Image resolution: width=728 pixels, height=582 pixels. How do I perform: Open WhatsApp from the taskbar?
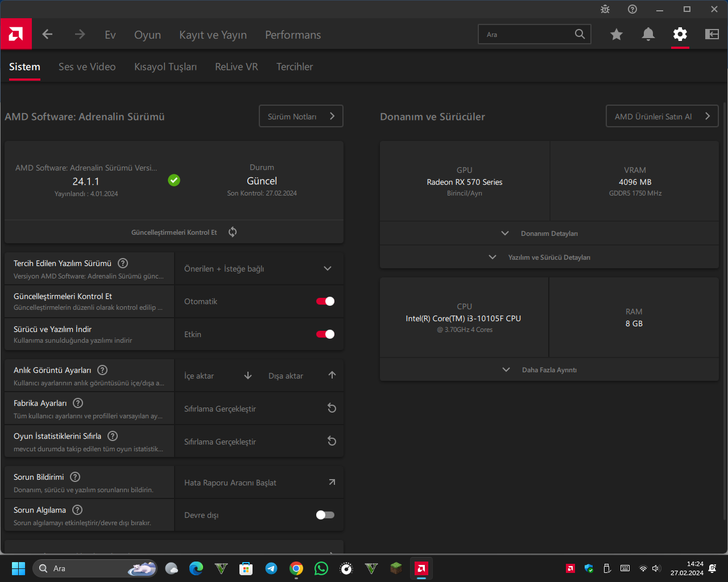coord(321,568)
